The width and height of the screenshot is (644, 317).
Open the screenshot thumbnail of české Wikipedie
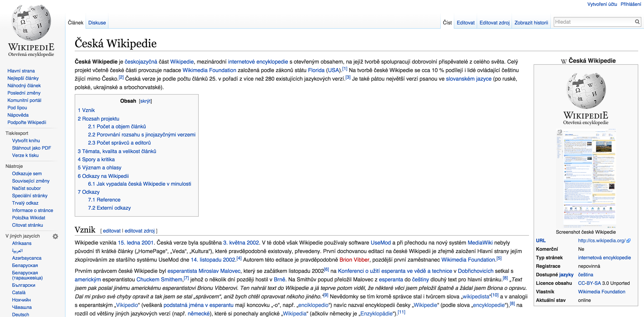pyautogui.click(x=586, y=178)
